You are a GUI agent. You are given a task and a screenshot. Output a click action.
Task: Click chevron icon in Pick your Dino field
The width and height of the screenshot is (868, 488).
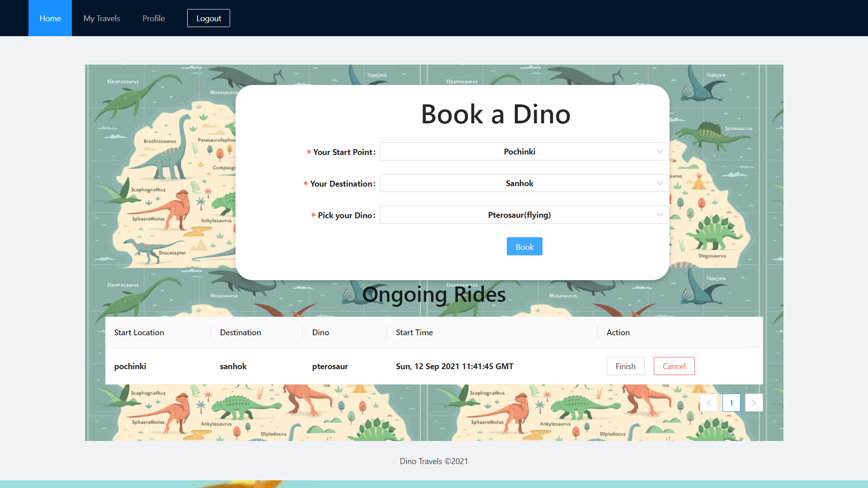click(x=660, y=215)
